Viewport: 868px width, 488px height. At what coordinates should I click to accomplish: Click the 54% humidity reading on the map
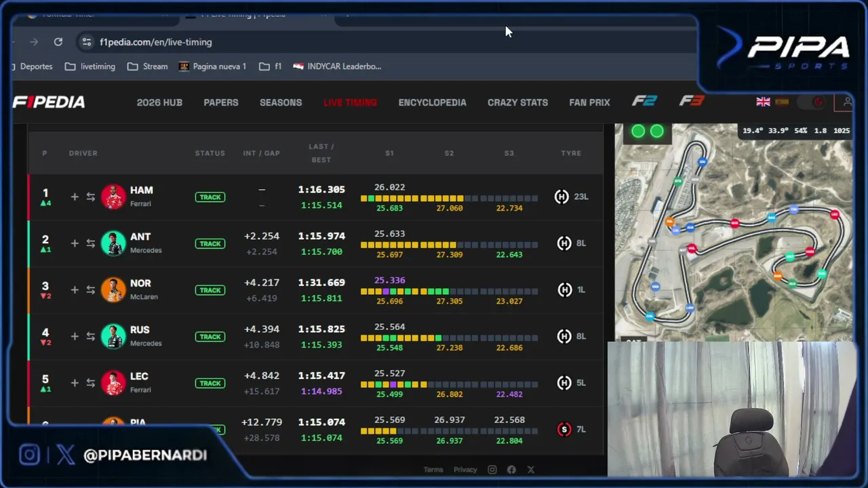click(800, 131)
